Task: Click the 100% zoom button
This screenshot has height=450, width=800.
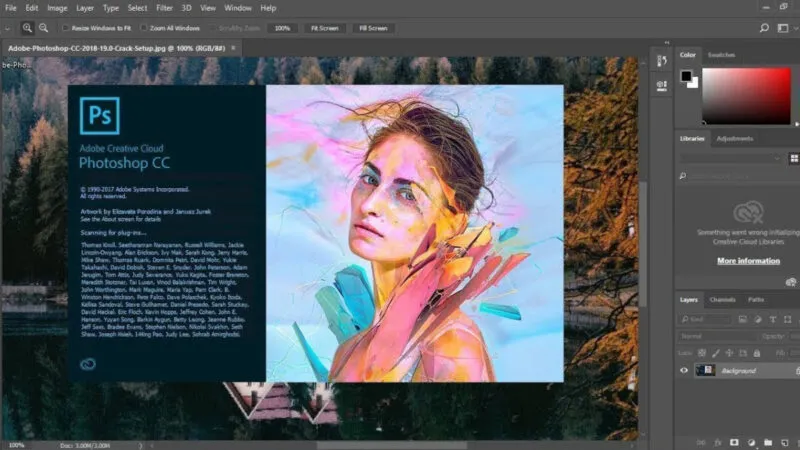Action: pyautogui.click(x=282, y=29)
